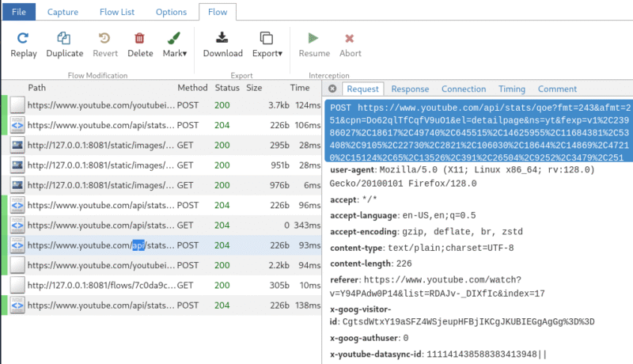Image resolution: width=633 pixels, height=364 pixels.
Task: Click the code icon of the 138ms flow
Action: pos(17,305)
